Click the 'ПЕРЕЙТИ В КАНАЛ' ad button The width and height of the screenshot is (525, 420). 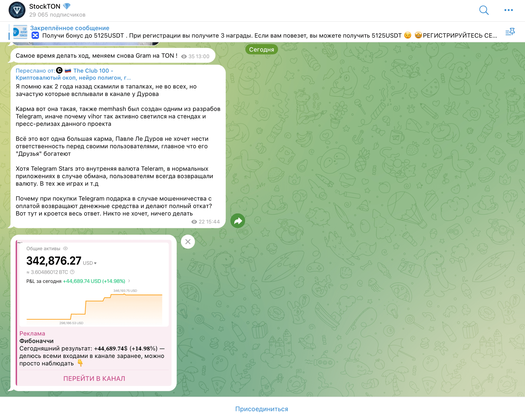click(94, 378)
